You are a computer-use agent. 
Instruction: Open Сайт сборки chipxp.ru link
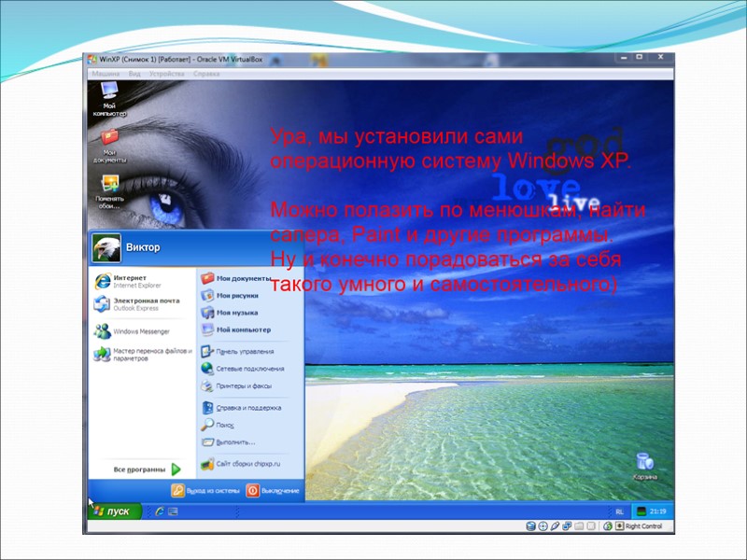pos(241,464)
